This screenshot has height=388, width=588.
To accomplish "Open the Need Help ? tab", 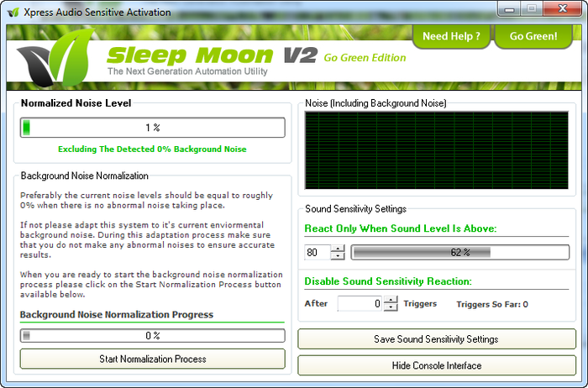I will [x=451, y=36].
